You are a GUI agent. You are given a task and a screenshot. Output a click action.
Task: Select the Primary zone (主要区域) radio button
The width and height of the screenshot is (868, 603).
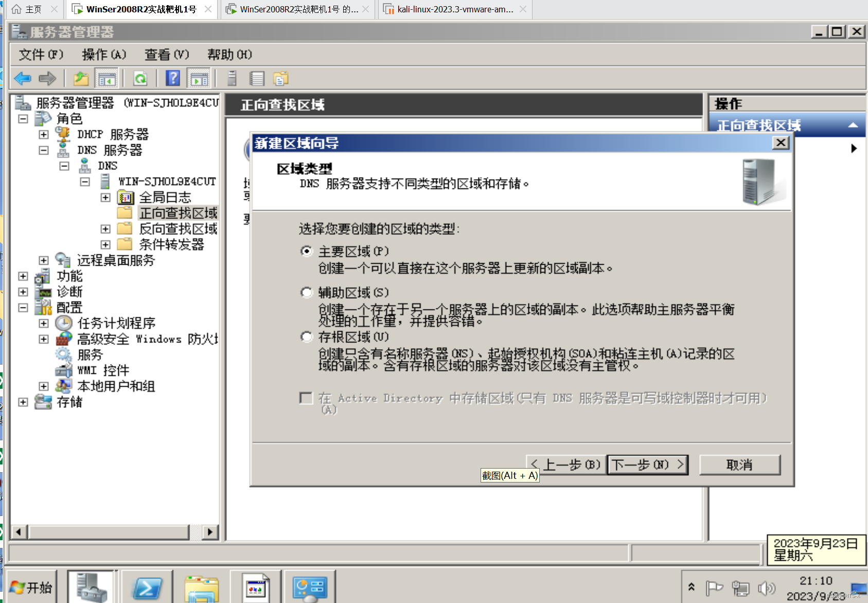tap(307, 251)
